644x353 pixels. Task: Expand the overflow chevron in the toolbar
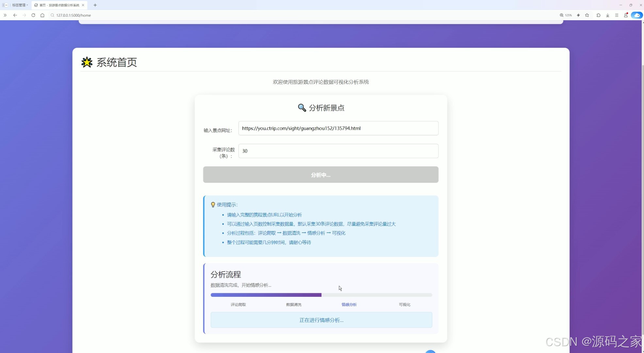(5, 15)
